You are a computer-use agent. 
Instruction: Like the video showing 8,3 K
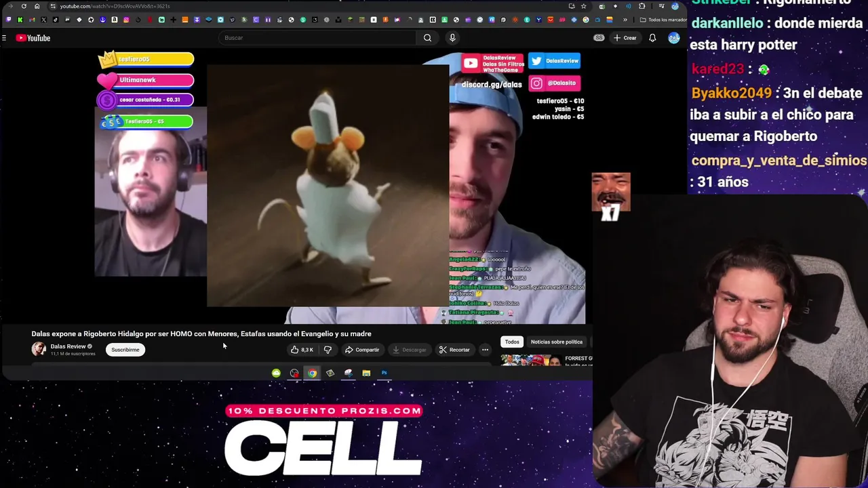[x=302, y=350]
